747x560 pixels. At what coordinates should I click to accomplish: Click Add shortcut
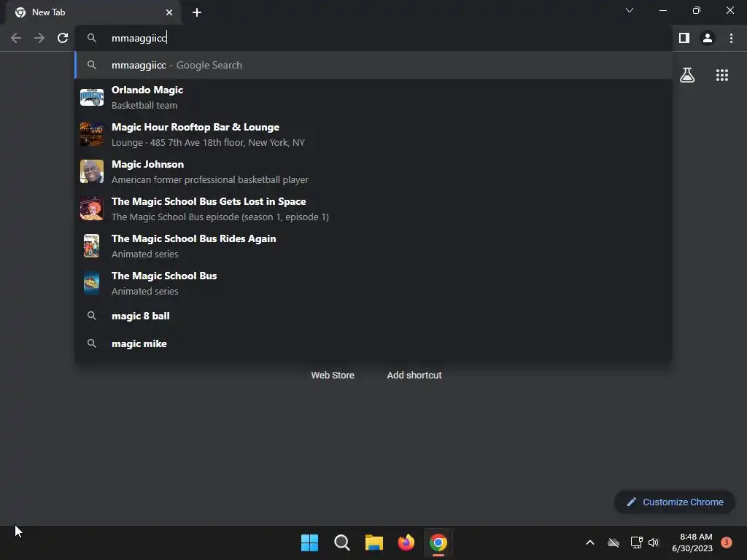click(414, 376)
